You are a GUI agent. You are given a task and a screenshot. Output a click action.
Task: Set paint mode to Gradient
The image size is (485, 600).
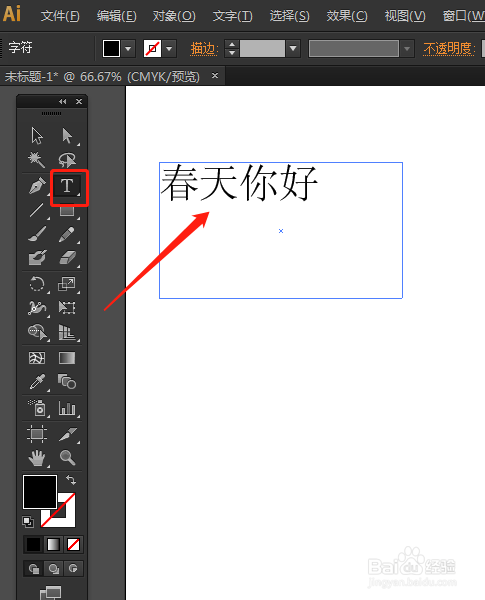54,544
